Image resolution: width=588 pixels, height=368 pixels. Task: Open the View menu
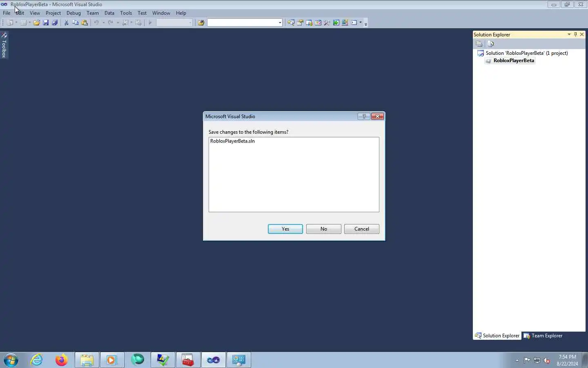[35, 13]
